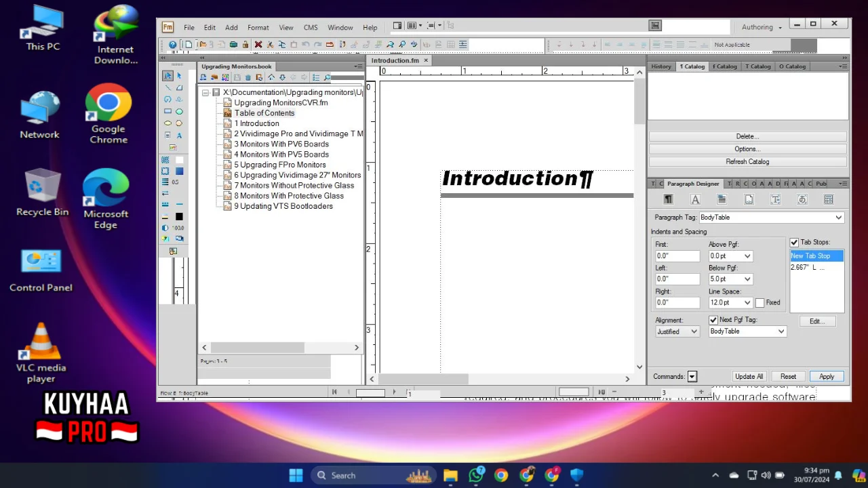Screen dimensions: 868x488
Task: Toggle the Tab Stops checkbox
Action: click(794, 243)
